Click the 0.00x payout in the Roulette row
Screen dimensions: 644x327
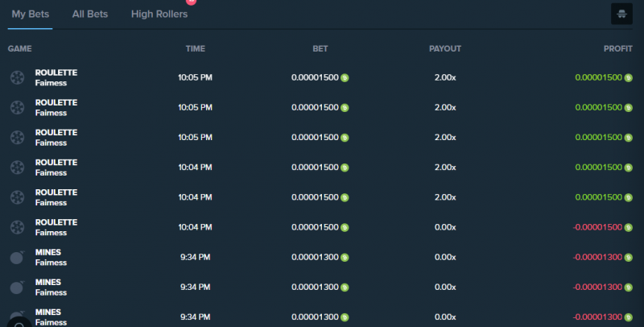point(445,227)
